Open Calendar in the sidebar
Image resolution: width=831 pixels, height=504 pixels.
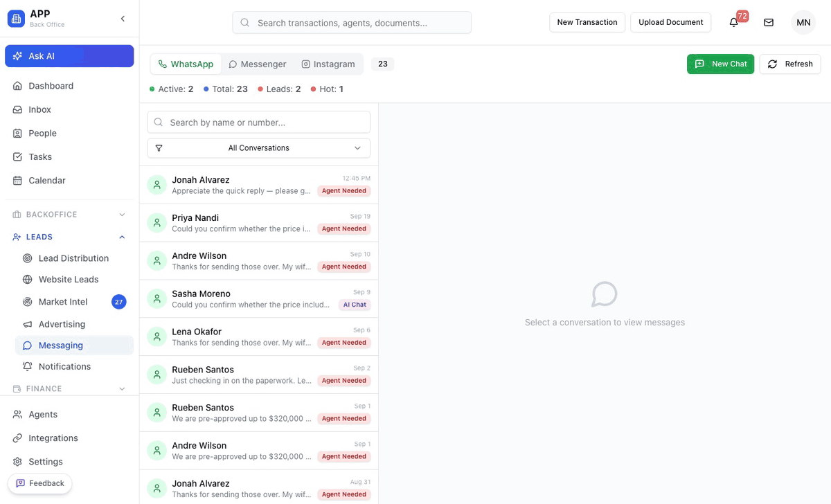click(x=69, y=180)
